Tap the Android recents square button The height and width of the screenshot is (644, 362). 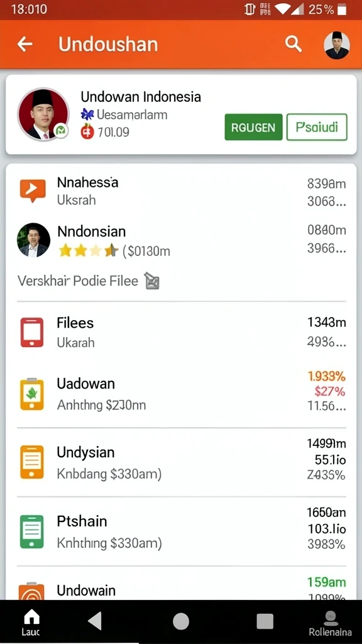265,621
